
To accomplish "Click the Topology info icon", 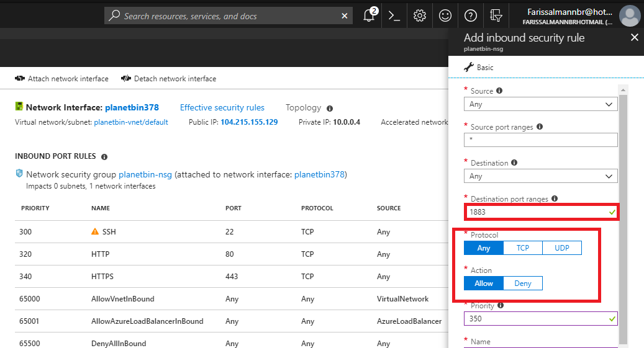I will 330,109.
